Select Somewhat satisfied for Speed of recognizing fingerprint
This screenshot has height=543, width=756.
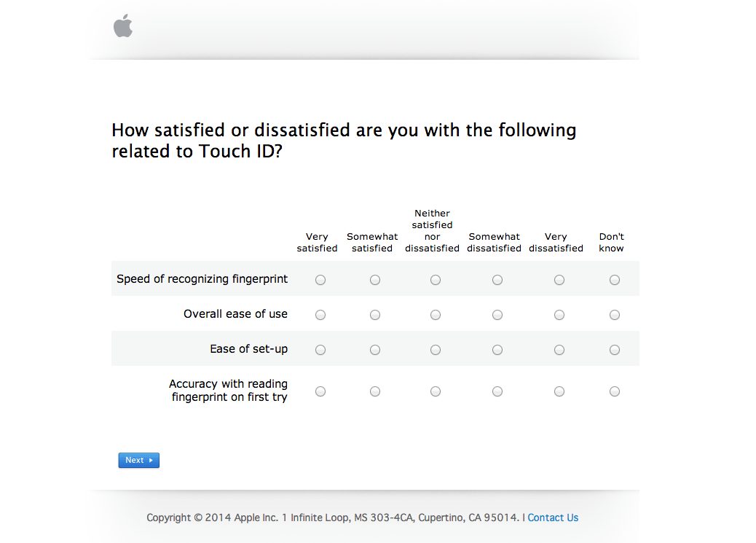click(x=375, y=280)
